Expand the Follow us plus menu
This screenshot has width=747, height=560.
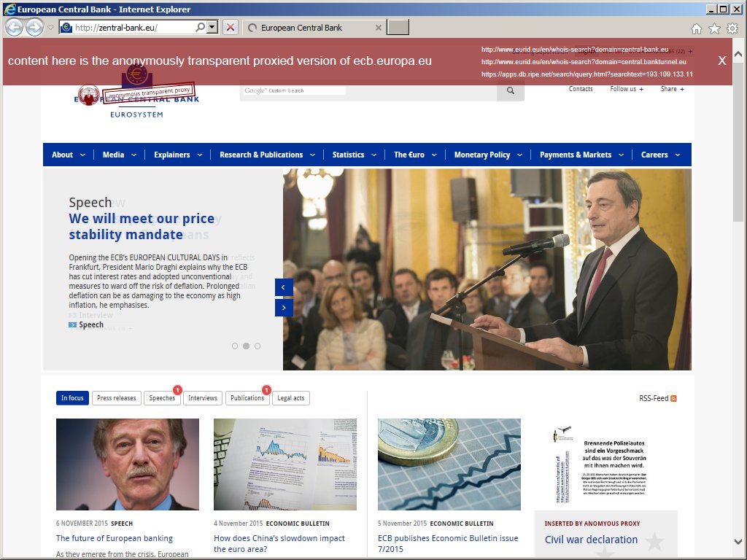coord(627,88)
